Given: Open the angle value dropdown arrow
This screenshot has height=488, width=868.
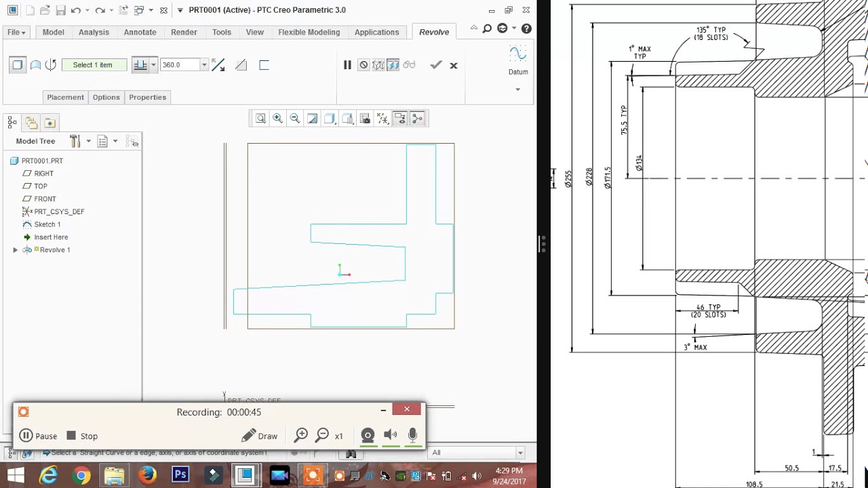Looking at the screenshot, I should click(204, 65).
